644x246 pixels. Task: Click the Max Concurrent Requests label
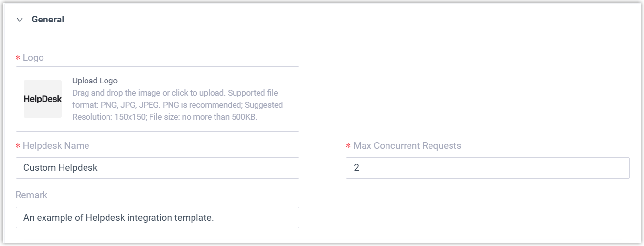(x=407, y=146)
